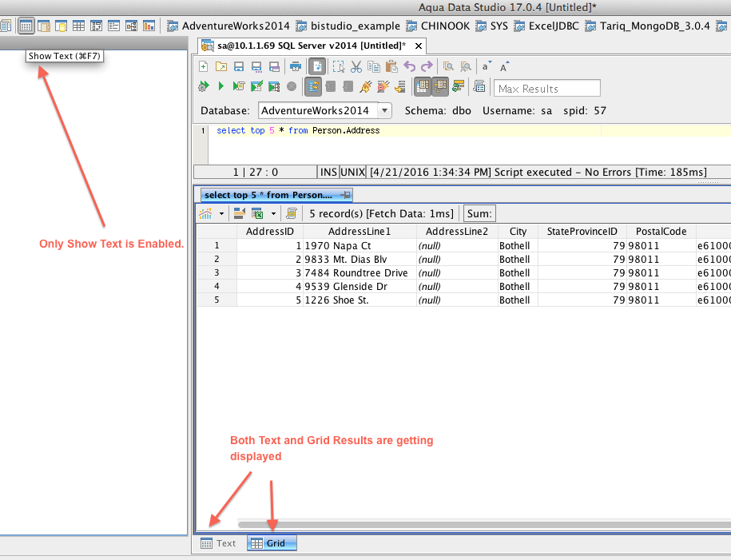Click the Redo arrow icon
The width and height of the screenshot is (731, 560).
coord(427,66)
